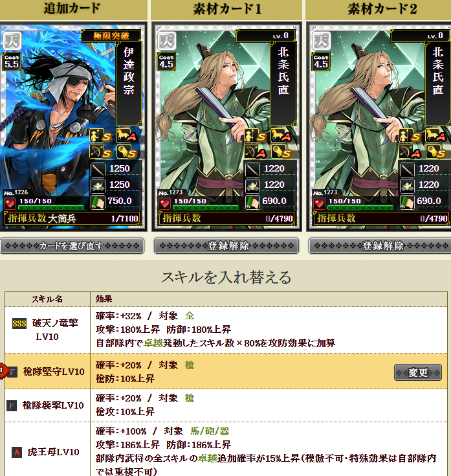451x476 pixels.
Task: Click the cannon aptitude icon on 素材カード1
Action: [281, 152]
